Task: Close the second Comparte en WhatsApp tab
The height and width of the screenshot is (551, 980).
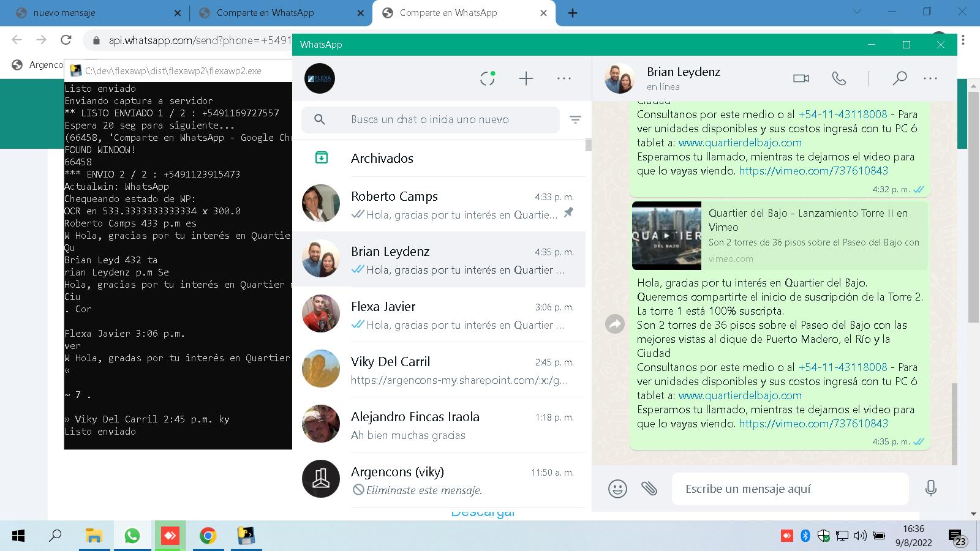Action: pos(361,13)
